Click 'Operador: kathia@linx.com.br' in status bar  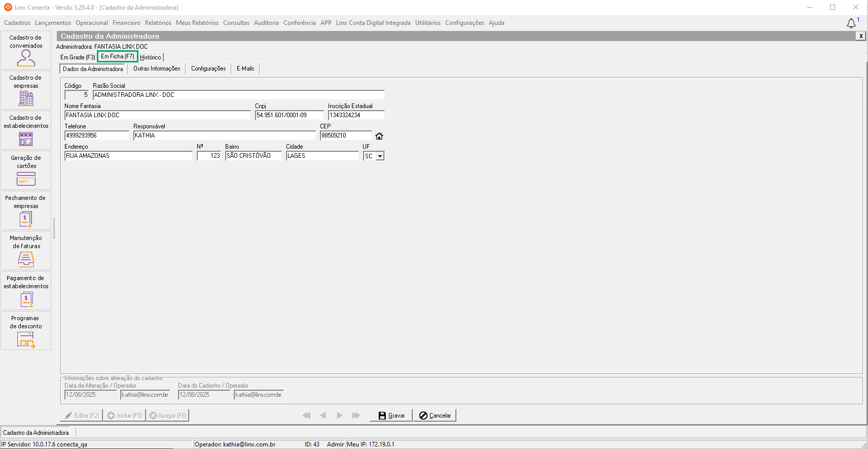tap(235, 444)
